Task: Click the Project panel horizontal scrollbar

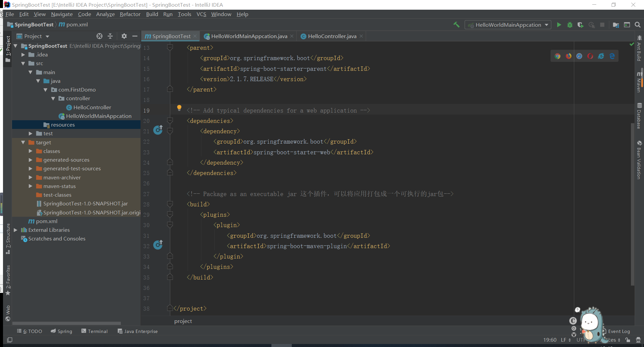Action: (67, 323)
